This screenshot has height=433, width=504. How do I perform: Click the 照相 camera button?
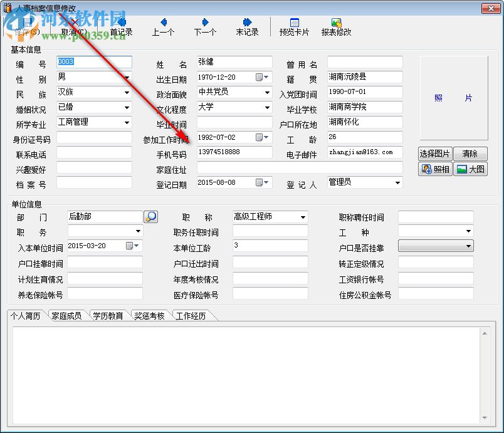pos(436,169)
